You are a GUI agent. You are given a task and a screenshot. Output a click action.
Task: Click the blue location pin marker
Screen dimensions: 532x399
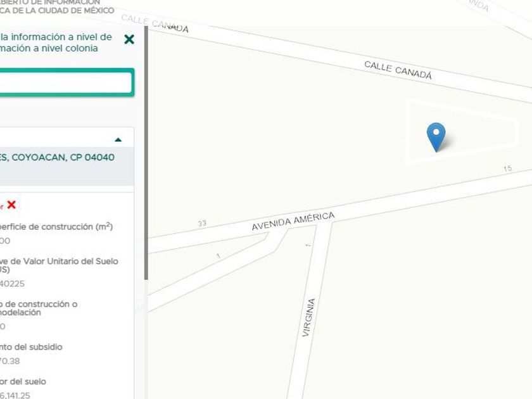coord(436,137)
